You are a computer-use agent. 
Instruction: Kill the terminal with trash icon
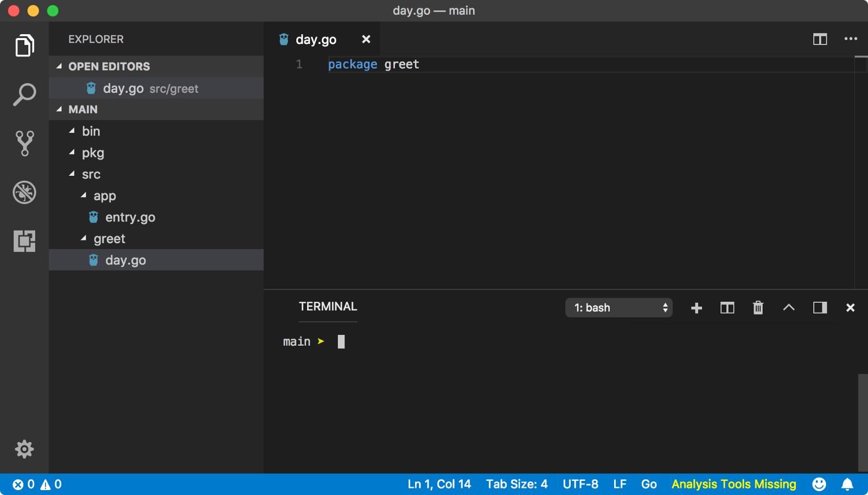point(758,308)
